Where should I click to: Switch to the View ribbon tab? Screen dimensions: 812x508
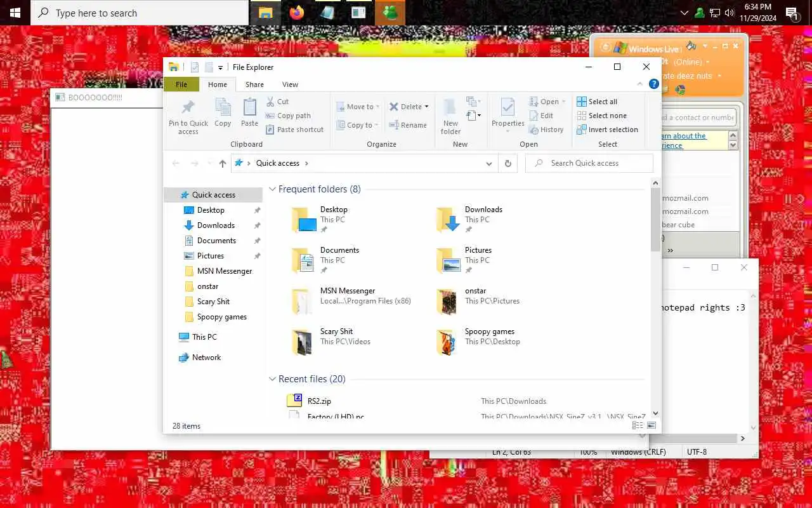point(290,84)
